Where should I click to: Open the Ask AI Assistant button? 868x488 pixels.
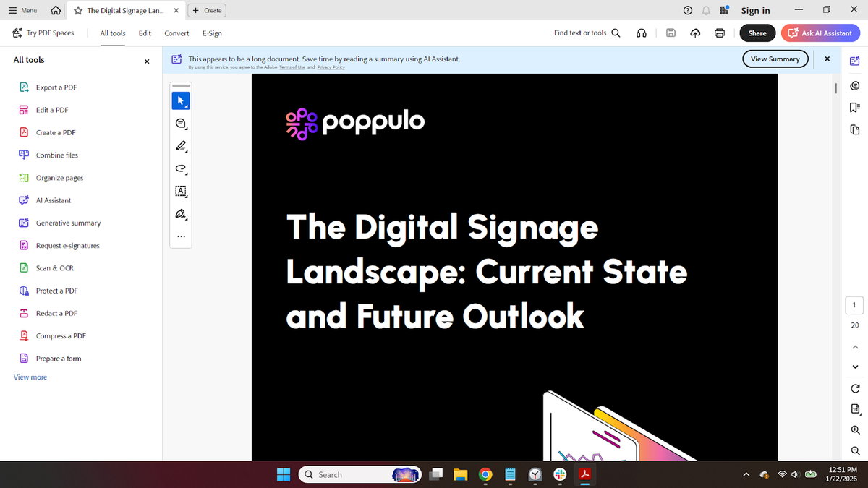click(x=820, y=33)
